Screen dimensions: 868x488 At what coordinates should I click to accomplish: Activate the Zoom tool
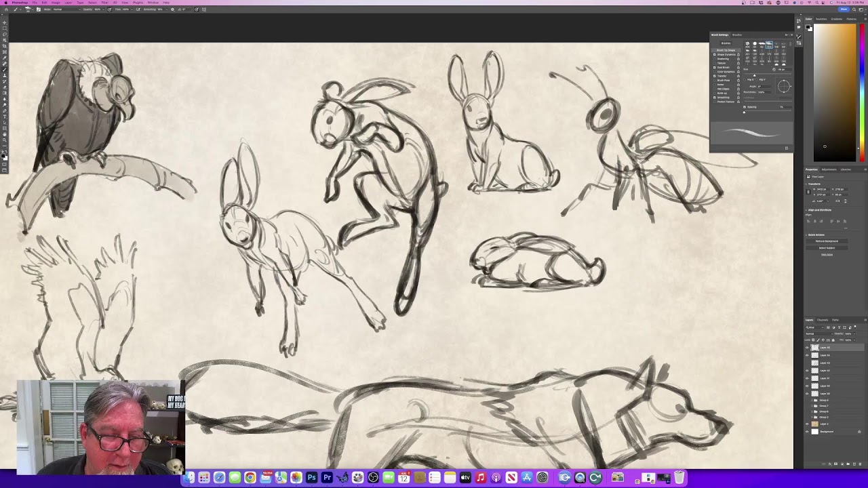pyautogui.click(x=4, y=140)
